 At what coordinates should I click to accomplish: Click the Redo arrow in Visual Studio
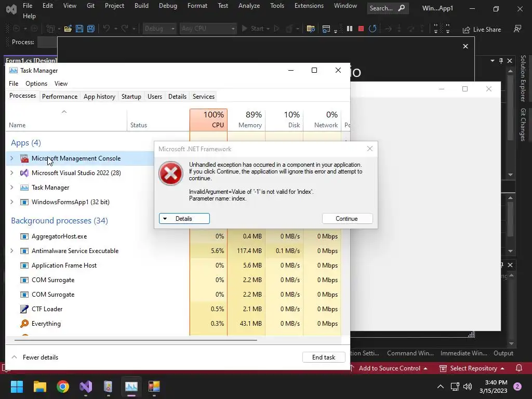point(125,29)
